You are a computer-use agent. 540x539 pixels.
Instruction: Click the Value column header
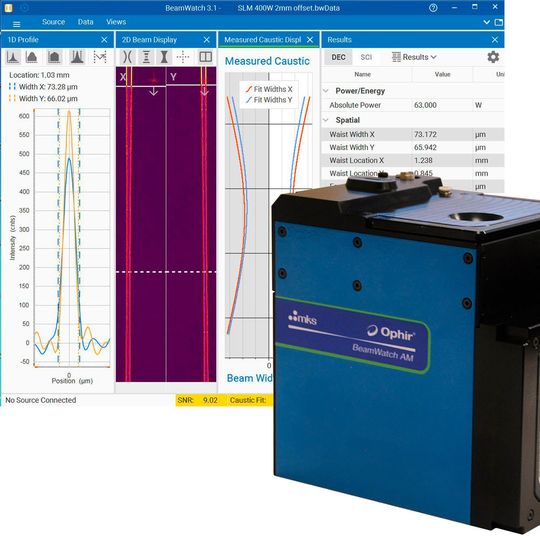(443, 74)
